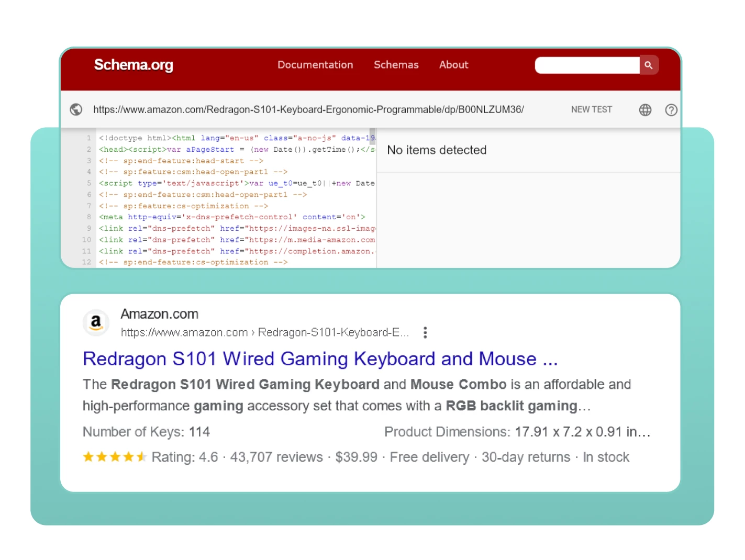The height and width of the screenshot is (560, 745).
Task: Select code line 8 meta http-equiv tag
Action: pyautogui.click(x=232, y=217)
